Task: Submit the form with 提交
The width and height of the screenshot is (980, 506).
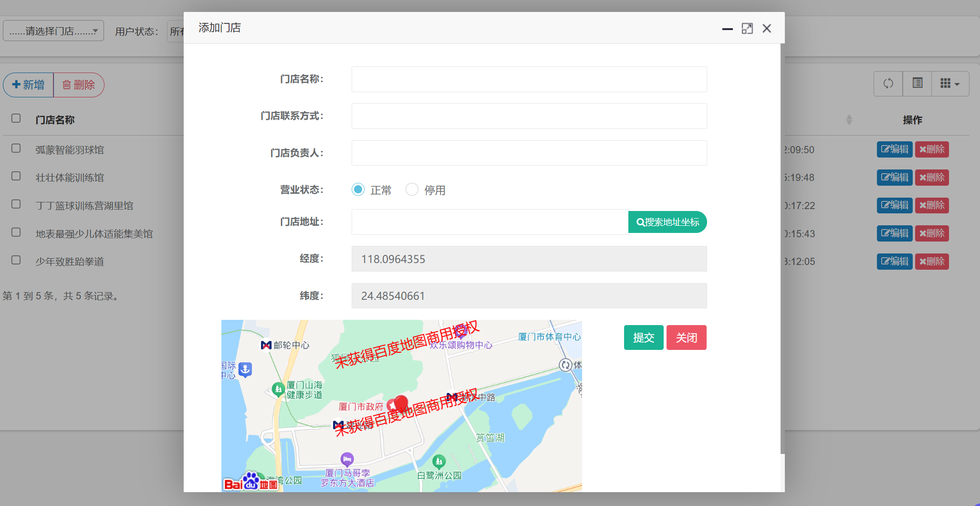Action: pos(643,337)
